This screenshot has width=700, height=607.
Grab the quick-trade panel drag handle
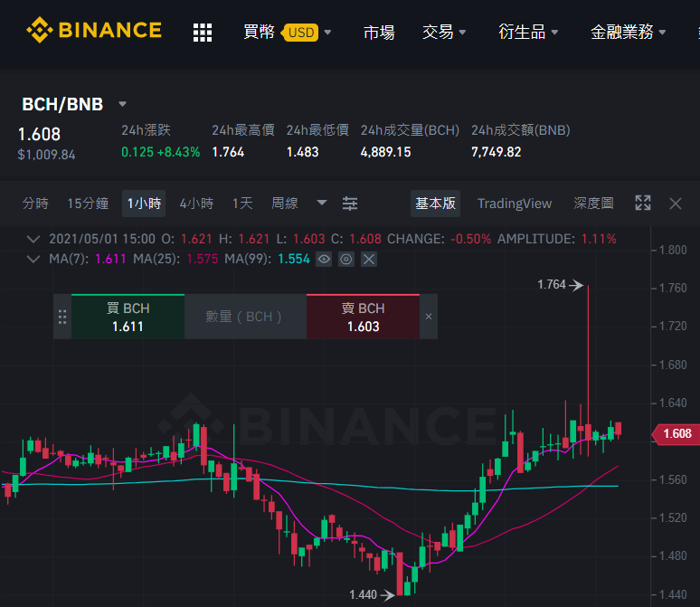click(x=62, y=317)
